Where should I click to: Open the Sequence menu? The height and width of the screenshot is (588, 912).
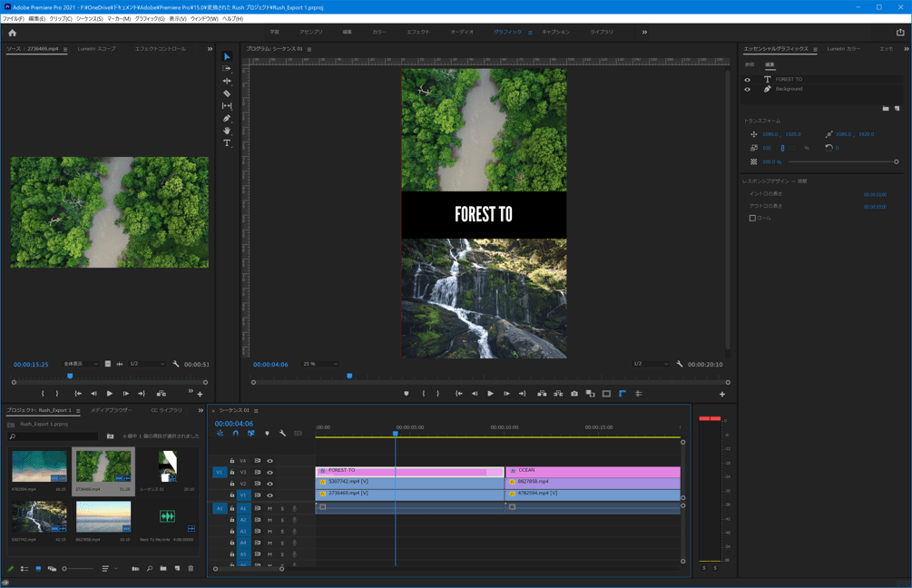(x=90, y=19)
